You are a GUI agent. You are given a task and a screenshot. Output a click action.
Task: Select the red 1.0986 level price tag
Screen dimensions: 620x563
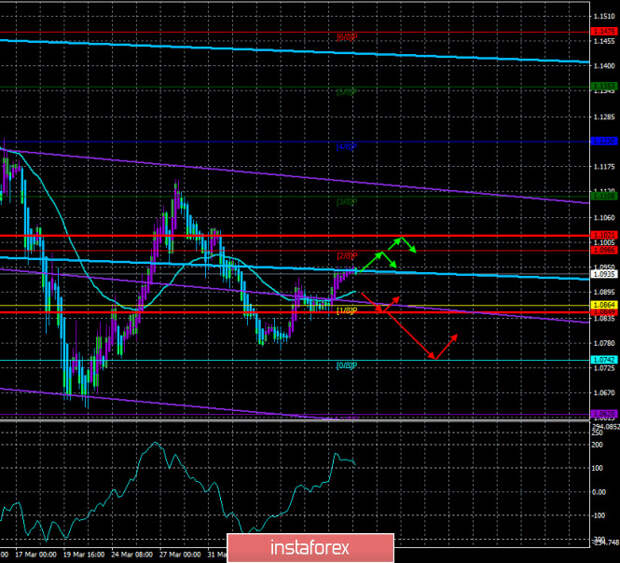tap(604, 250)
